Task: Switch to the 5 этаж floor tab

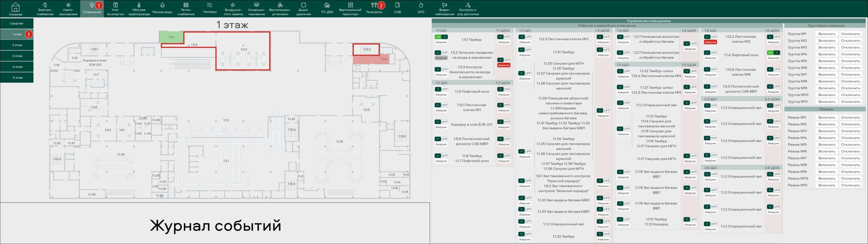Action: click(17, 78)
